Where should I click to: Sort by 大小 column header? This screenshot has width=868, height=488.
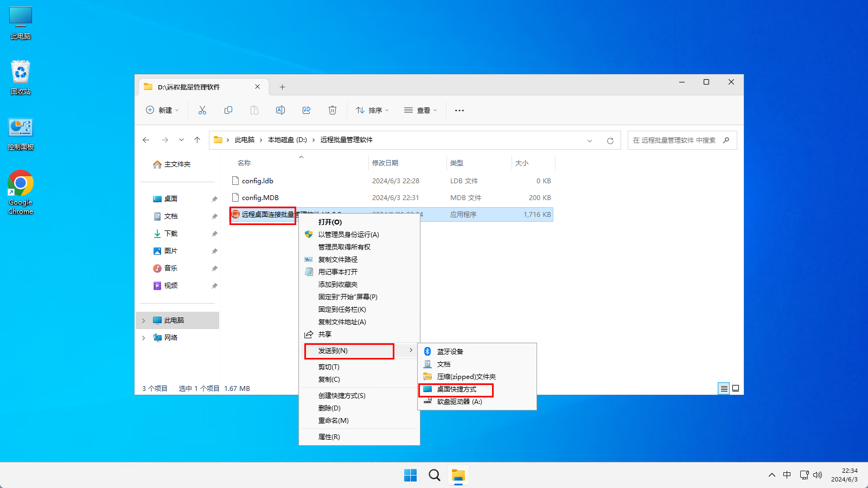coord(533,163)
